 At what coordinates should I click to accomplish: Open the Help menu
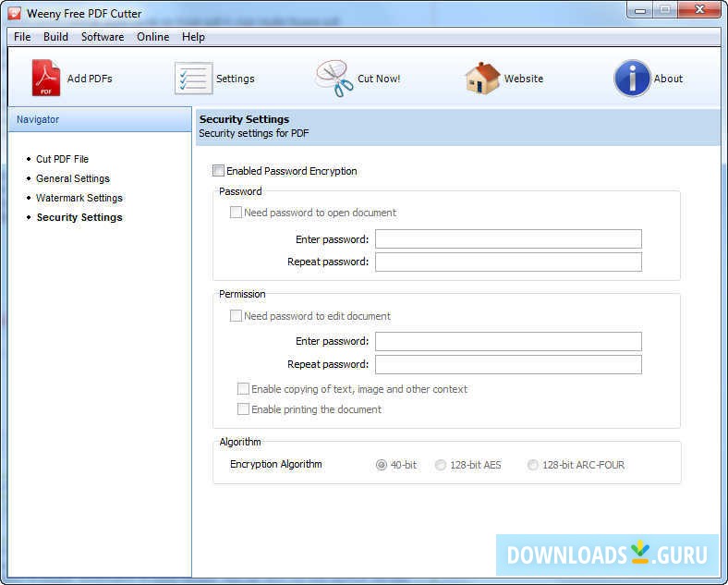pos(193,37)
